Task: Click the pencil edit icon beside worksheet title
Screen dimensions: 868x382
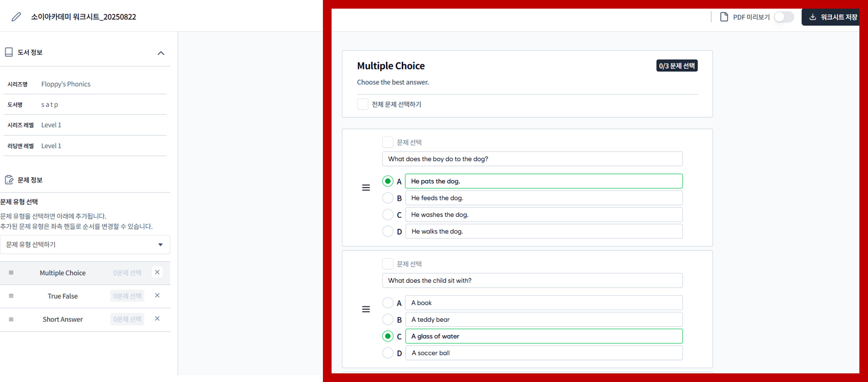Action: click(x=16, y=17)
